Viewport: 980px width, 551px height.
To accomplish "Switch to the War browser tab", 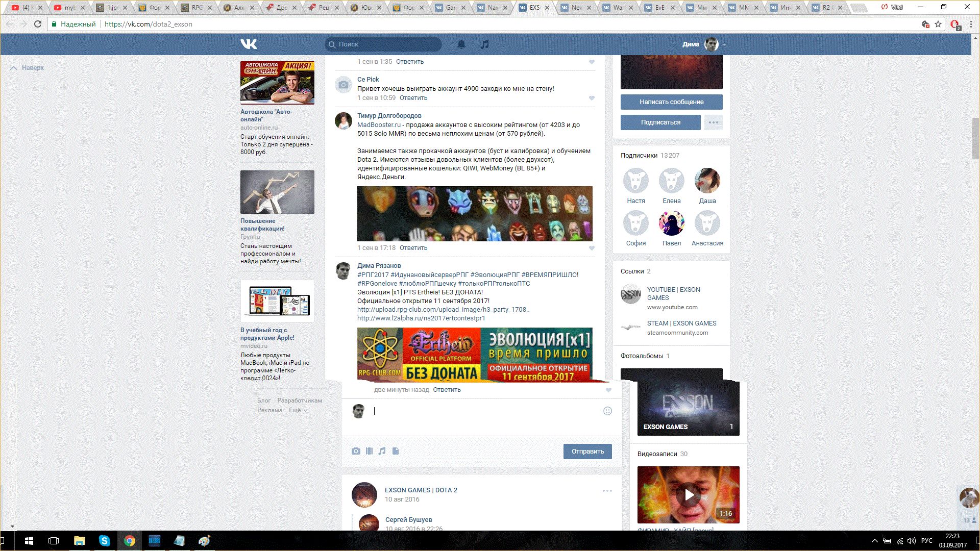I will pyautogui.click(x=618, y=8).
